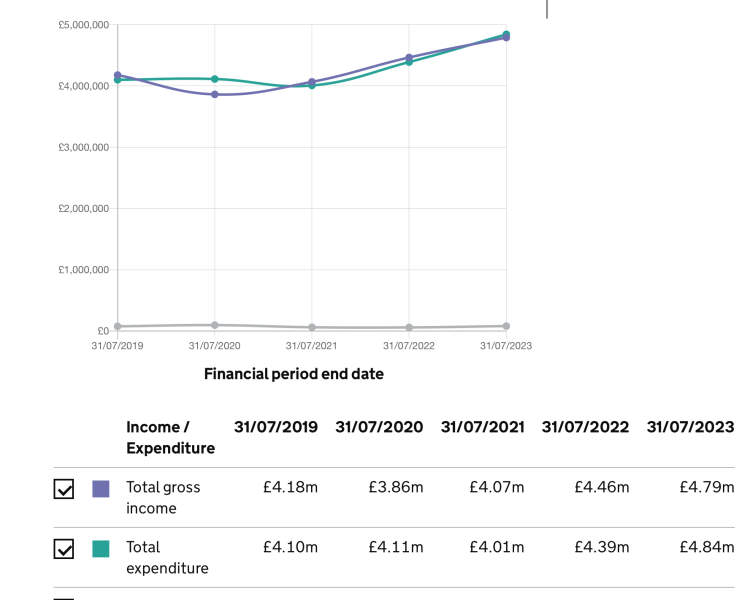The width and height of the screenshot is (750, 600).
Task: Toggle the Total expenditure checkbox
Action: pyautogui.click(x=64, y=549)
